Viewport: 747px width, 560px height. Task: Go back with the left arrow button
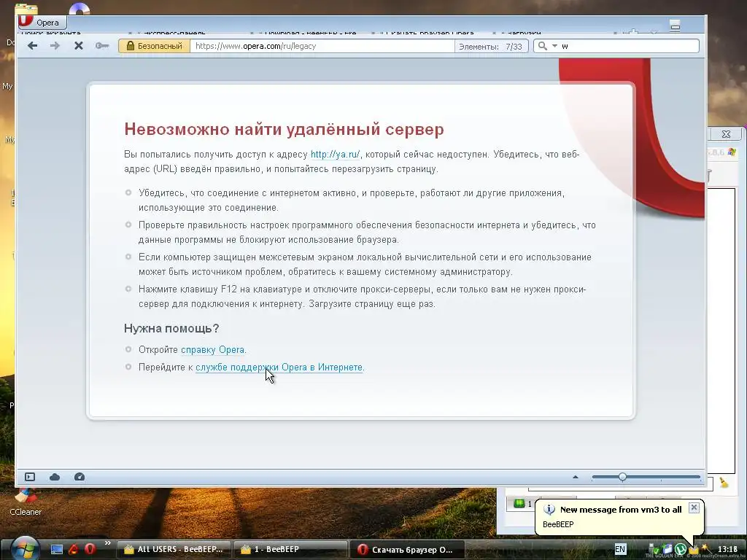tap(32, 46)
